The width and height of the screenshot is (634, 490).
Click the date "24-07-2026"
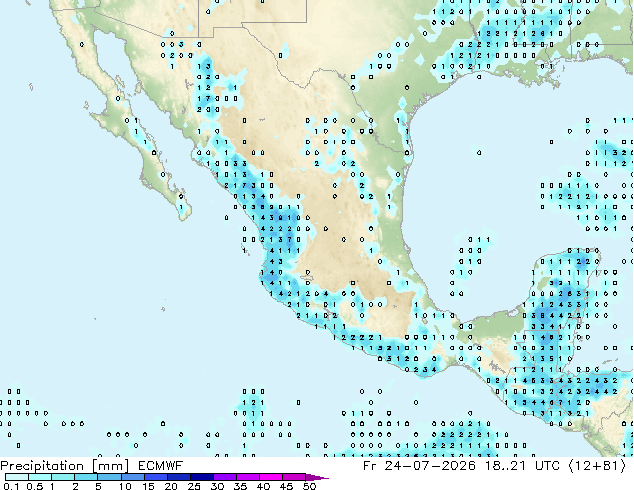pos(430,466)
